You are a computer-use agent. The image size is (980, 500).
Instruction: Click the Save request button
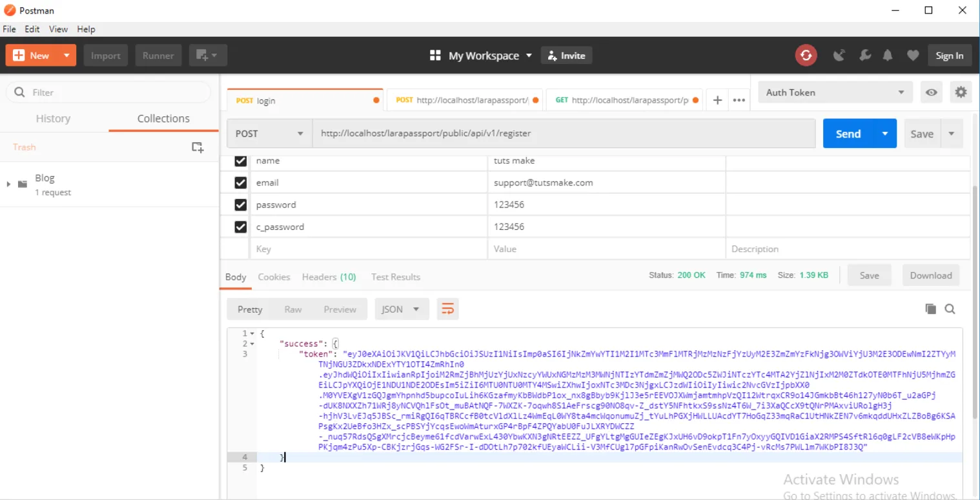pos(922,134)
